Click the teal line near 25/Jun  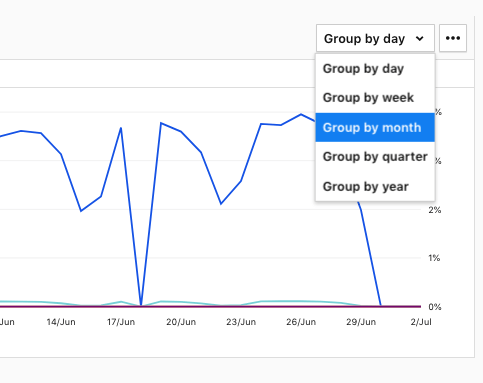click(281, 301)
